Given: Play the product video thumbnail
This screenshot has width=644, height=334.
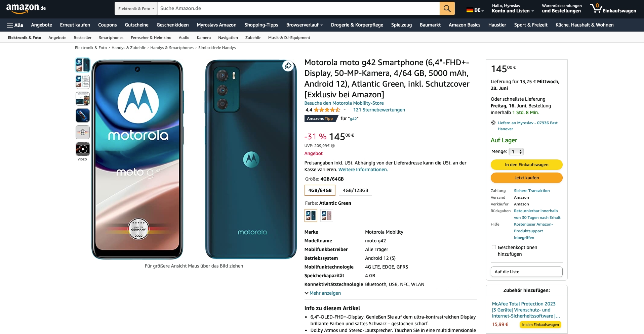Looking at the screenshot, I should (x=83, y=149).
